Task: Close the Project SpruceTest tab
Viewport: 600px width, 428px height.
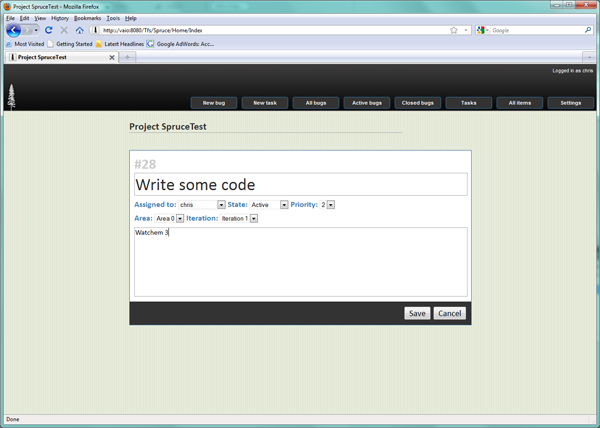Action: click(112, 57)
